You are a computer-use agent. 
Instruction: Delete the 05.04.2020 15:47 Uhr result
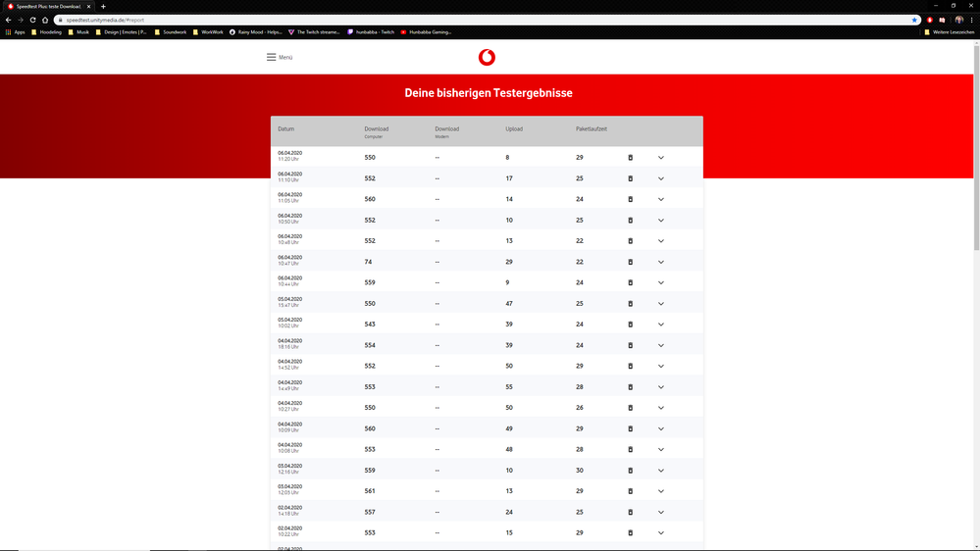tap(630, 304)
